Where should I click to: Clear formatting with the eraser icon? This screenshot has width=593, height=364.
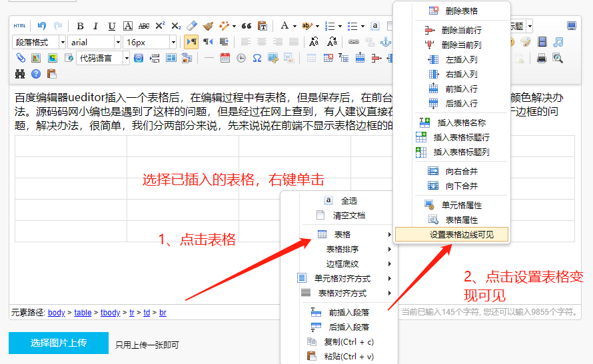[192, 26]
